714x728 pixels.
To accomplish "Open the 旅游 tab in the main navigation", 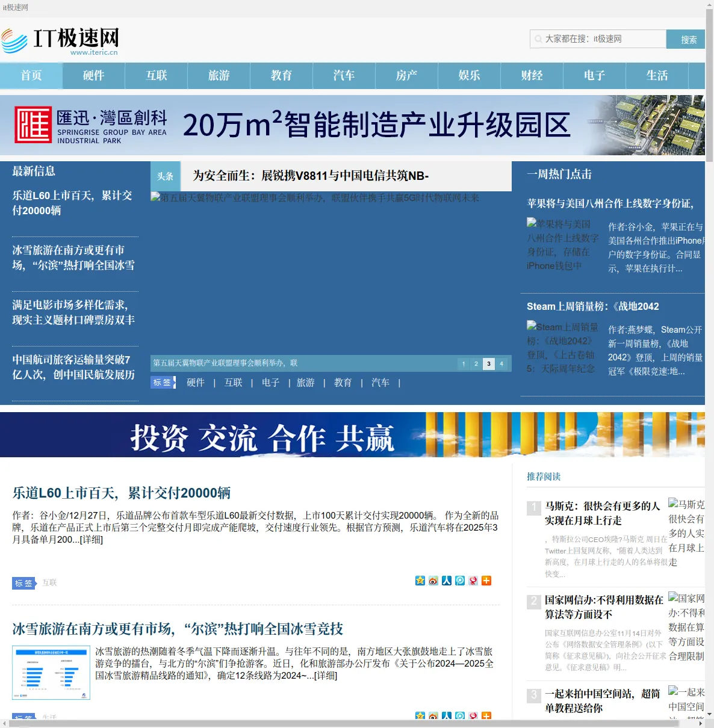I will pos(219,75).
